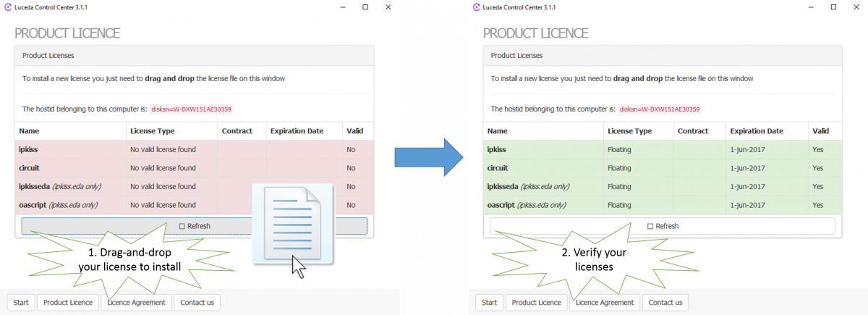The height and width of the screenshot is (315, 868).
Task: Open the Start tab in the left window
Action: [x=21, y=303]
